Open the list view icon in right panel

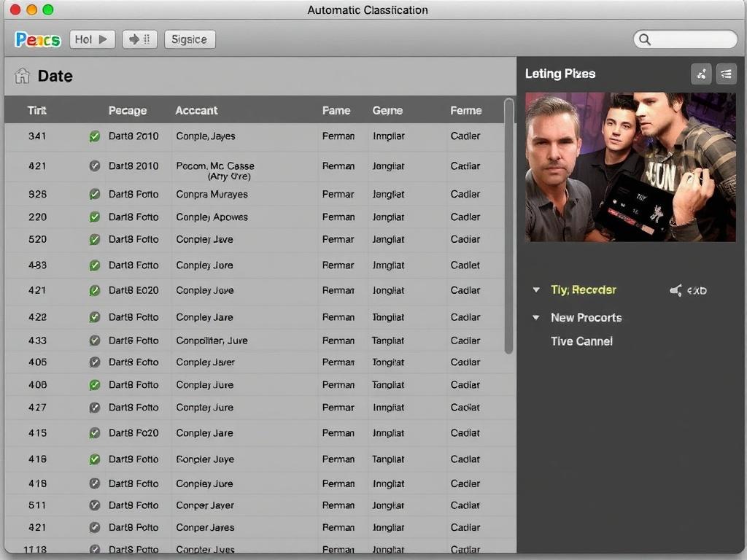(726, 74)
